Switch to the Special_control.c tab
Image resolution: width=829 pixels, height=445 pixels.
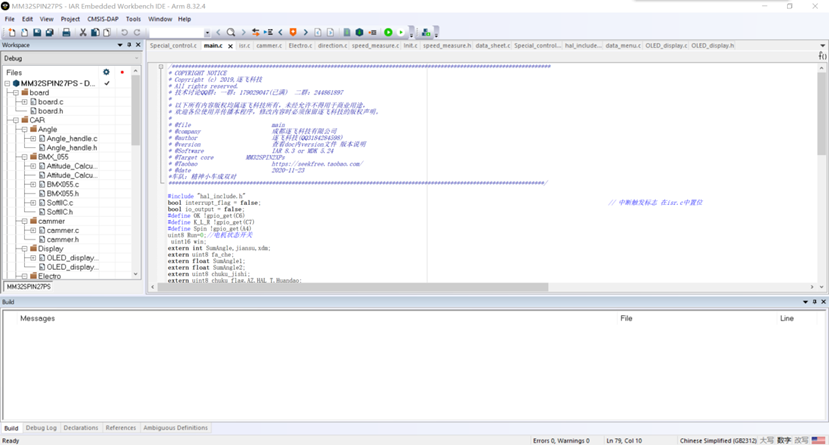click(173, 45)
